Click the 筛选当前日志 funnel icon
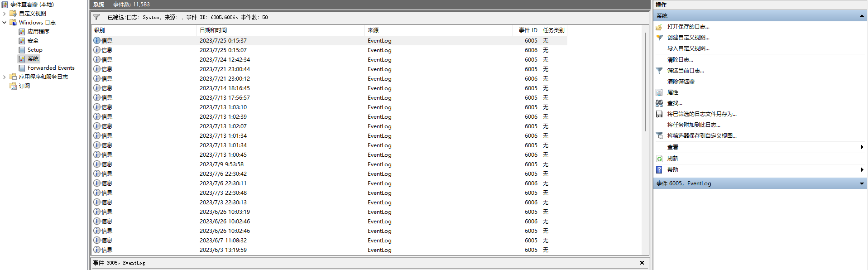Screen dimensions: 868x270 click(659, 71)
